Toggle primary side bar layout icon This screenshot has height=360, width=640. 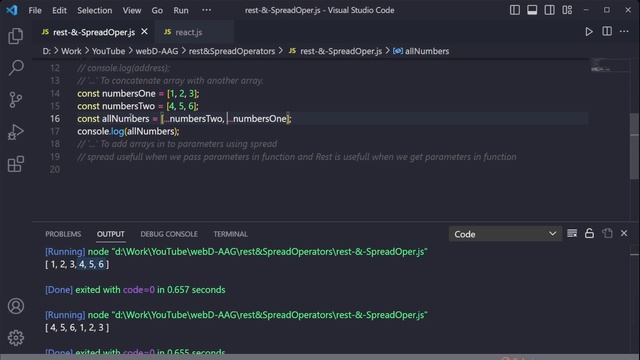[515, 10]
